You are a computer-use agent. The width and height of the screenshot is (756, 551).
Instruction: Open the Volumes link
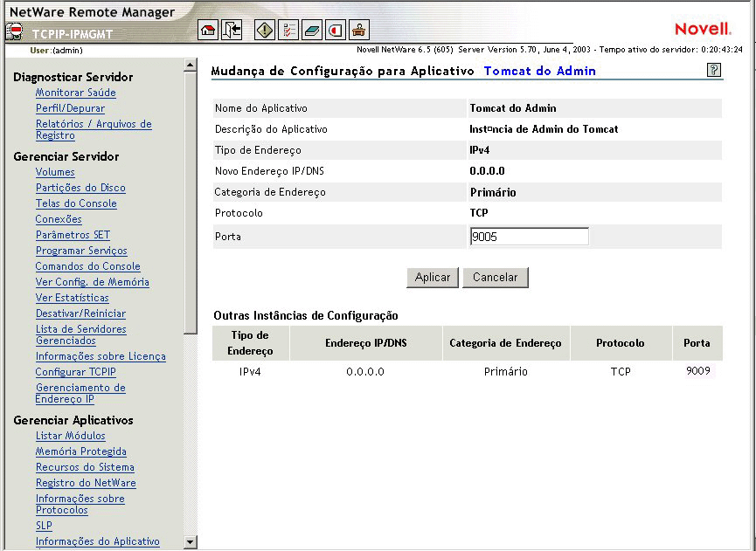[x=55, y=172]
